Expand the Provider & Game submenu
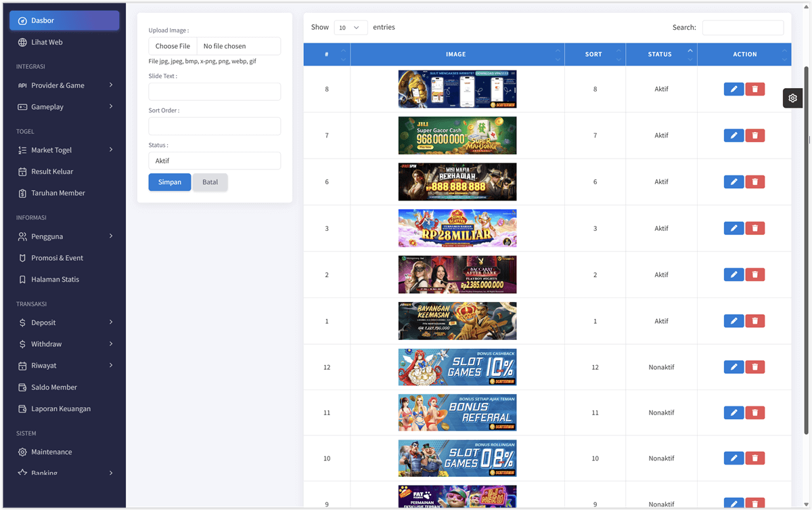 (x=64, y=85)
